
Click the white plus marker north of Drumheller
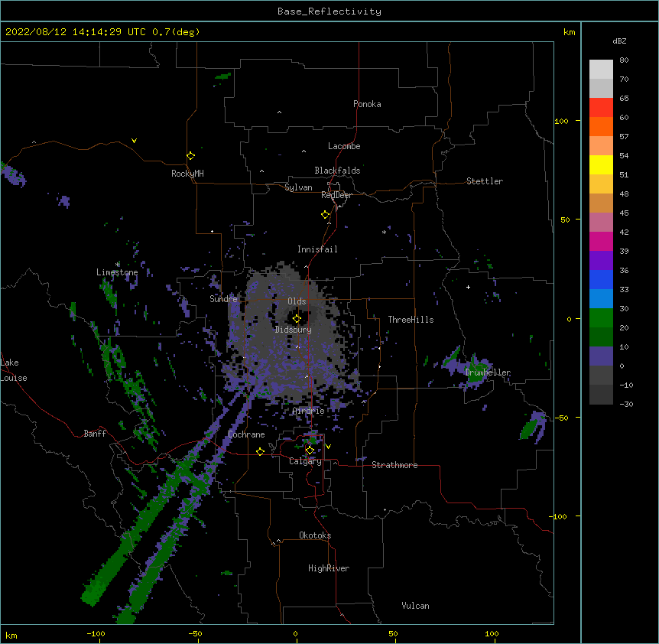[x=468, y=287]
